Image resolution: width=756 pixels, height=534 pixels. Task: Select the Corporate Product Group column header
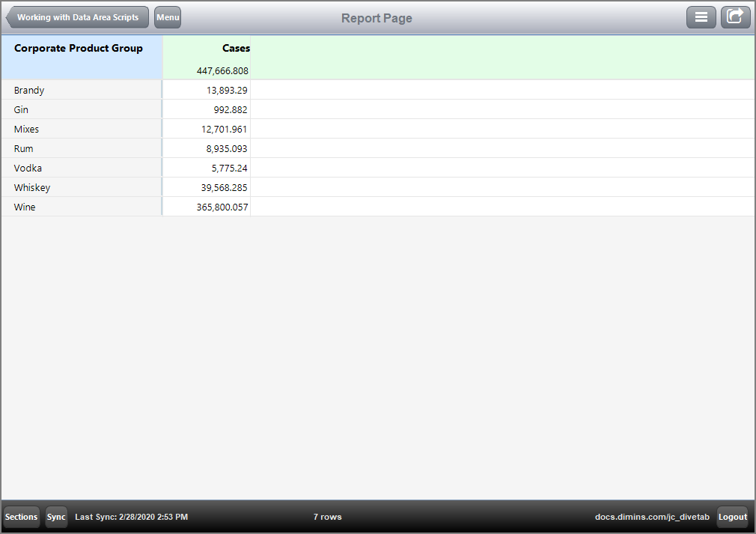pos(79,48)
